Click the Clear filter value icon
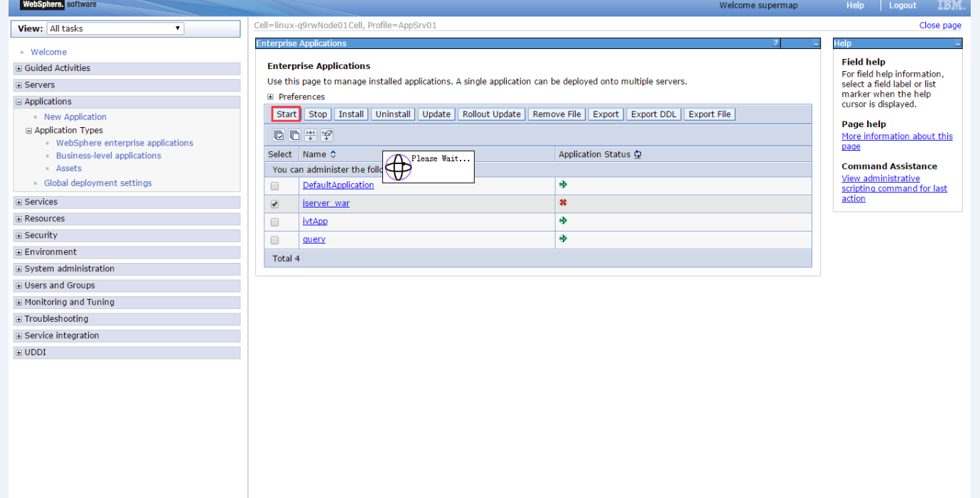This screenshot has width=980, height=498. point(327,135)
